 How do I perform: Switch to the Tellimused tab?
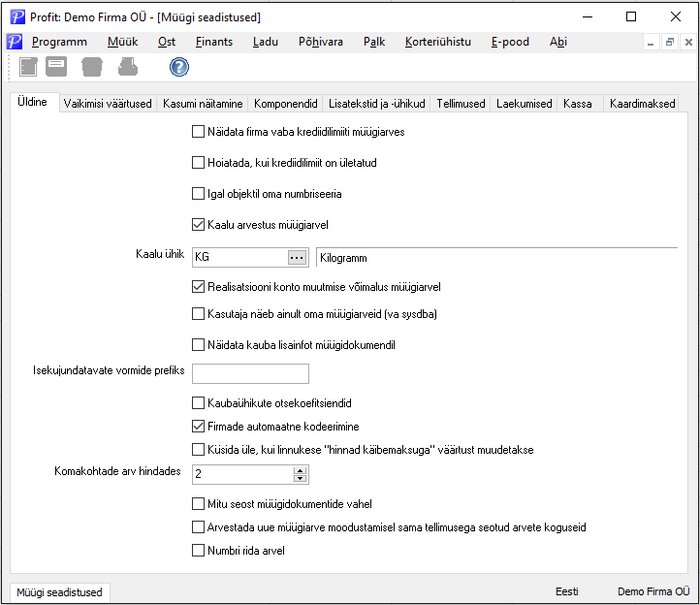coord(461,104)
